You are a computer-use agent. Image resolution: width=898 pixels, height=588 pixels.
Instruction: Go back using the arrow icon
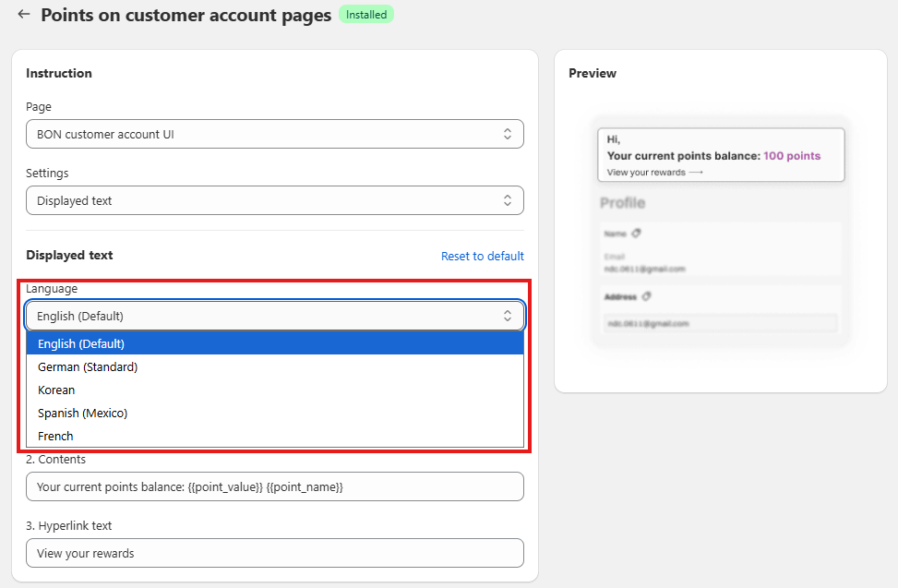[24, 15]
